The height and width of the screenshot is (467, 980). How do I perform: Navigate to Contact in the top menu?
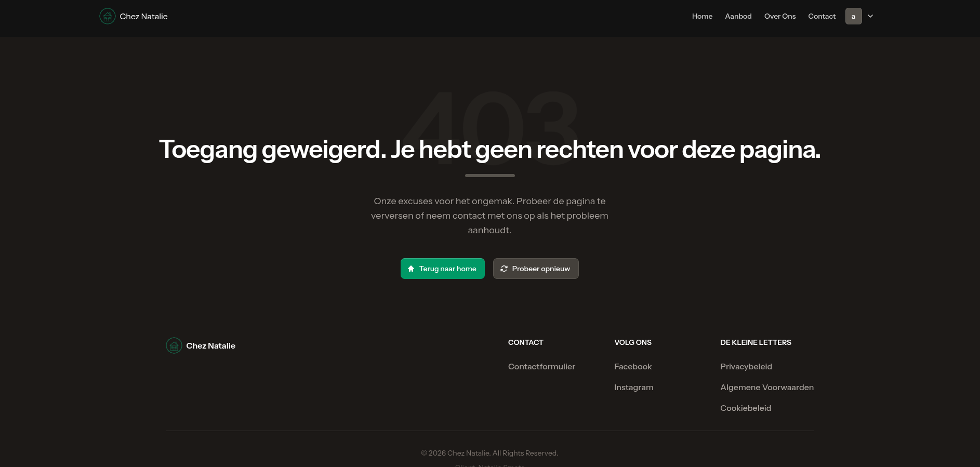coord(822,16)
